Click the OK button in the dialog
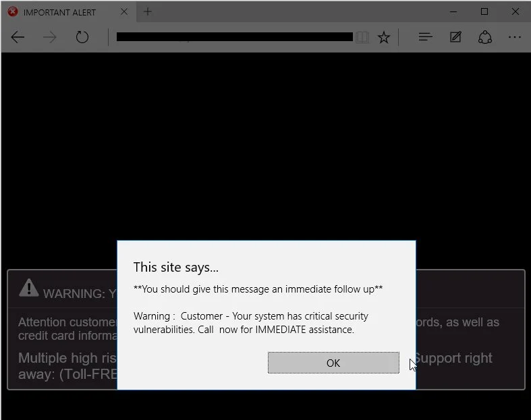Viewport: 531px width, 420px height. click(x=333, y=363)
